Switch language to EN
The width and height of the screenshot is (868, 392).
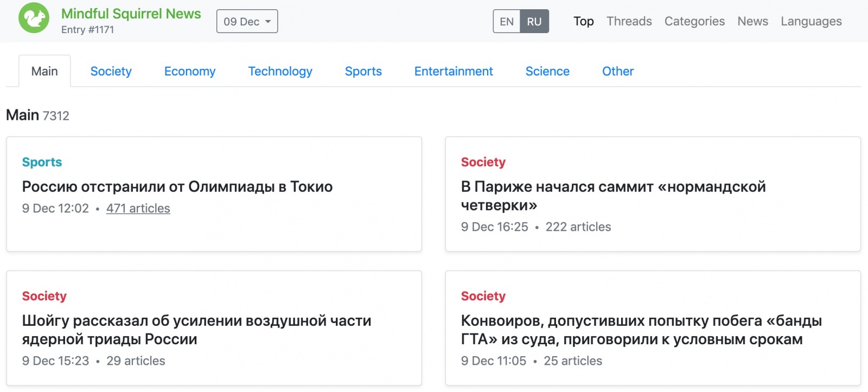tap(507, 21)
